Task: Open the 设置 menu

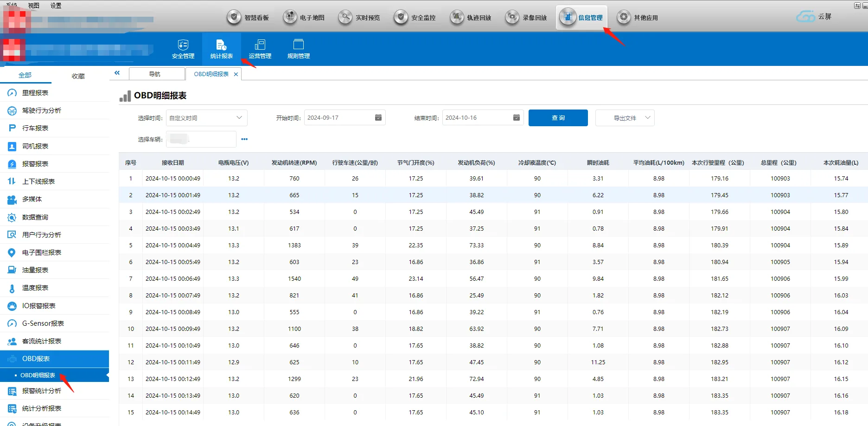Action: coord(56,6)
